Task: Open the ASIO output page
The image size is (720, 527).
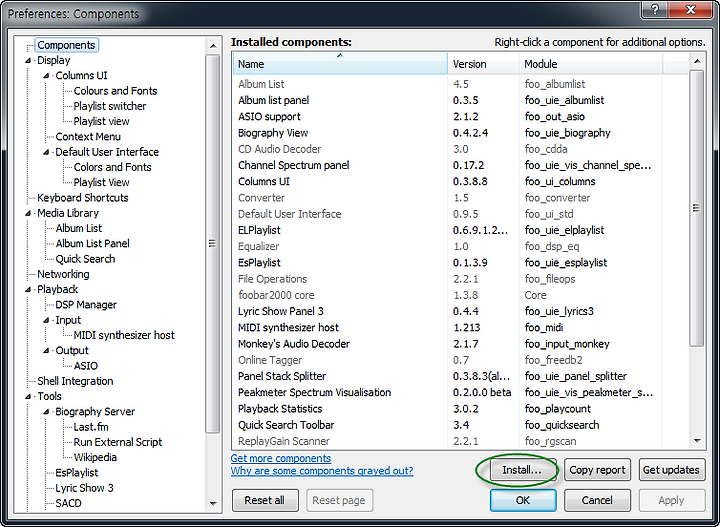Action: pyautogui.click(x=85, y=366)
